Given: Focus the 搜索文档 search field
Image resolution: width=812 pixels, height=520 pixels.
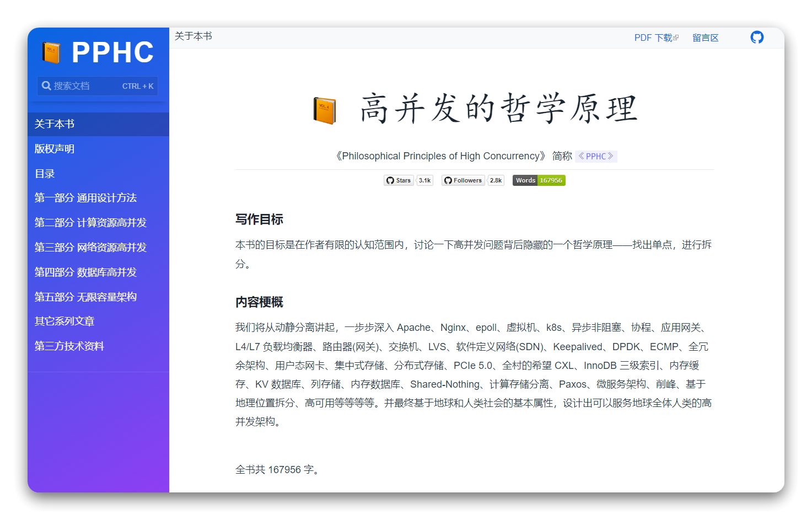Looking at the screenshot, I should (98, 86).
